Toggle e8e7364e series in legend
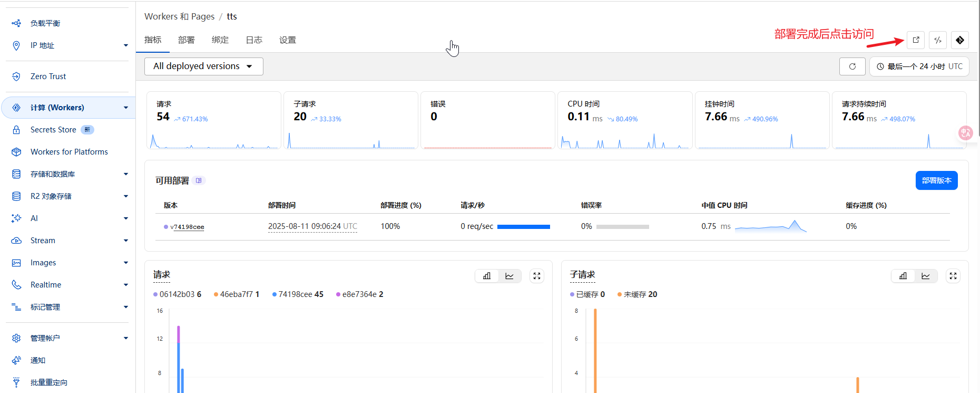The image size is (980, 393). (360, 294)
